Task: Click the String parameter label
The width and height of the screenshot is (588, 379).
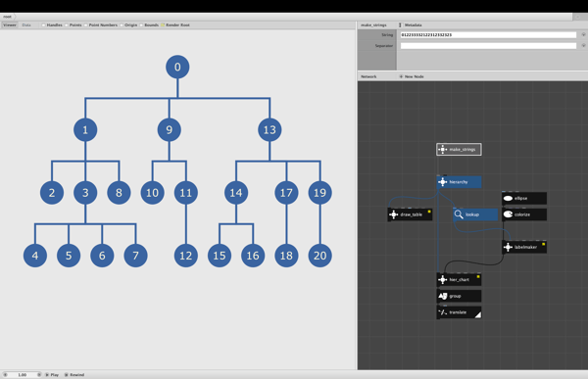Action: click(387, 35)
